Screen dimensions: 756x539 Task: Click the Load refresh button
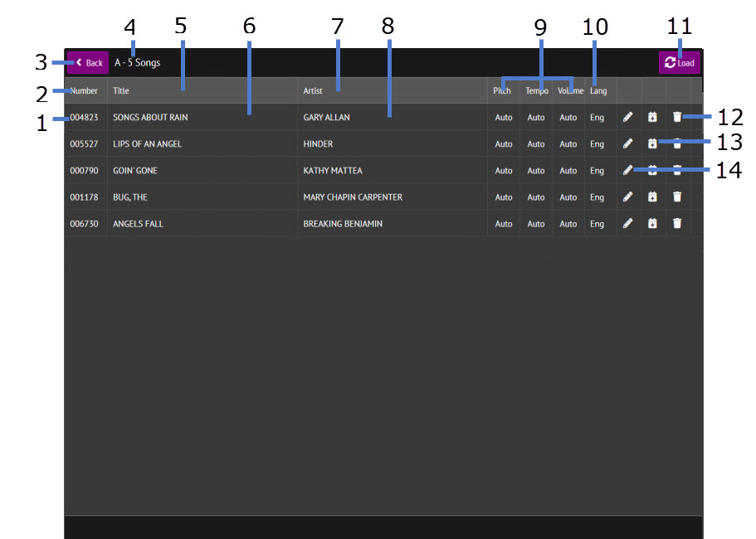[x=679, y=63]
